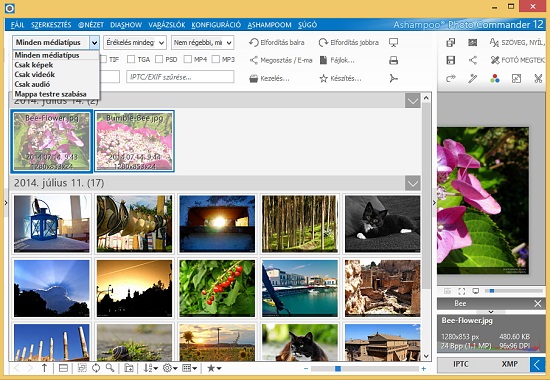Toggle the MP3 format checkbox

pyautogui.click(x=215, y=59)
